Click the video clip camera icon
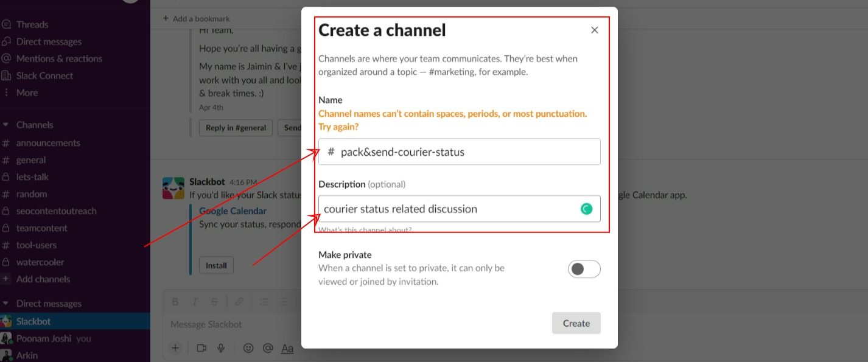The height and width of the screenshot is (362, 868). click(201, 348)
